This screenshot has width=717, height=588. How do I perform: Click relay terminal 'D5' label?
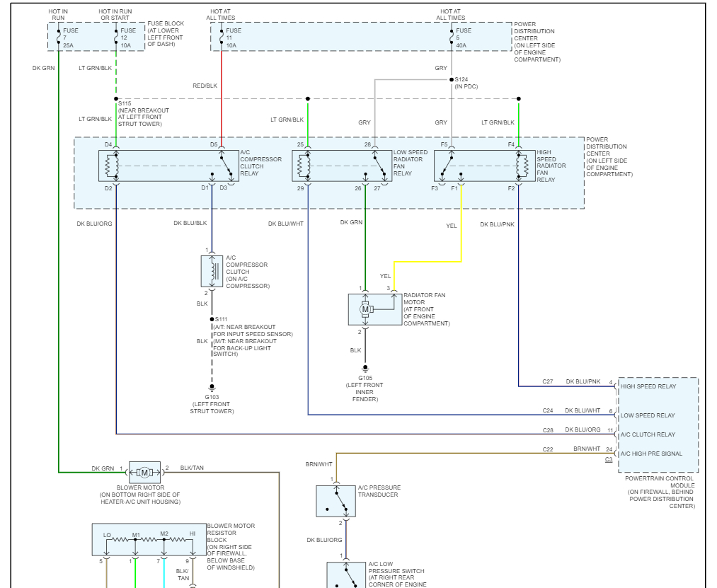click(x=214, y=144)
